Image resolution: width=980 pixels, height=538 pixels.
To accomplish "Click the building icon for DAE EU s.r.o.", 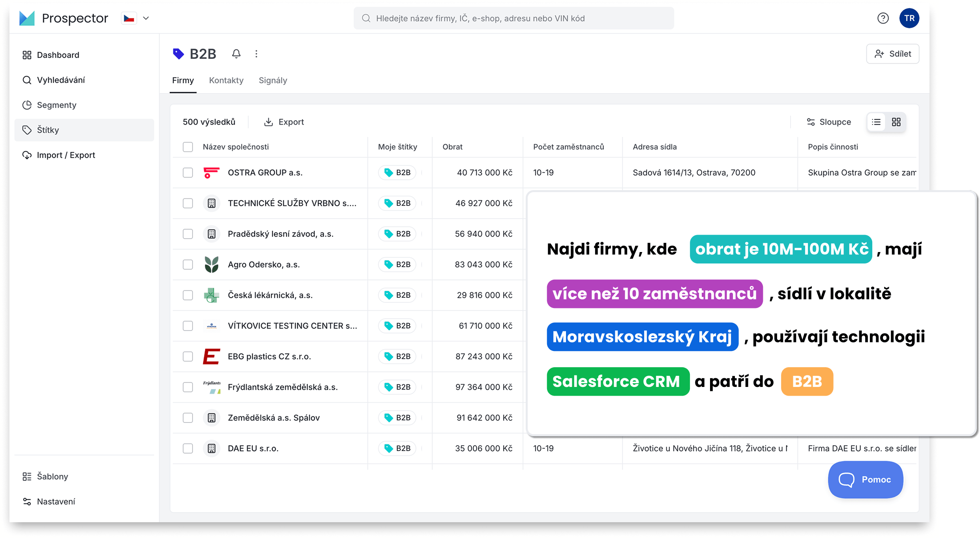I will tap(212, 448).
